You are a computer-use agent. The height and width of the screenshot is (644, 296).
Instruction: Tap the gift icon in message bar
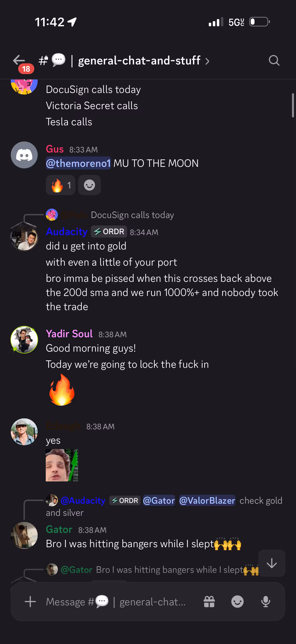(x=209, y=602)
